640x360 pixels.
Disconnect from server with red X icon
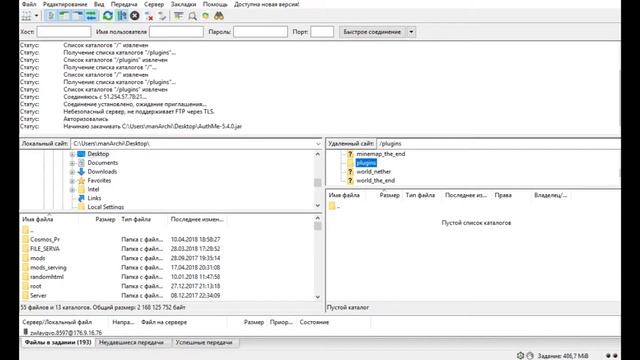[149, 16]
